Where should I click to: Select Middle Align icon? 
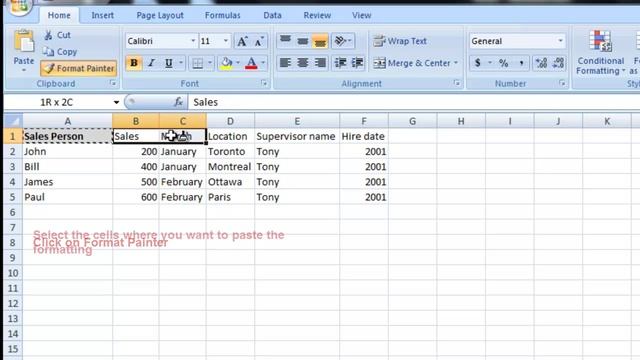(302, 40)
